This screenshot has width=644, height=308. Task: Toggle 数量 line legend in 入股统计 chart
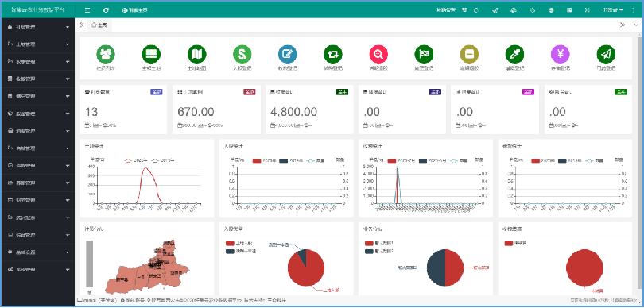click(x=316, y=160)
